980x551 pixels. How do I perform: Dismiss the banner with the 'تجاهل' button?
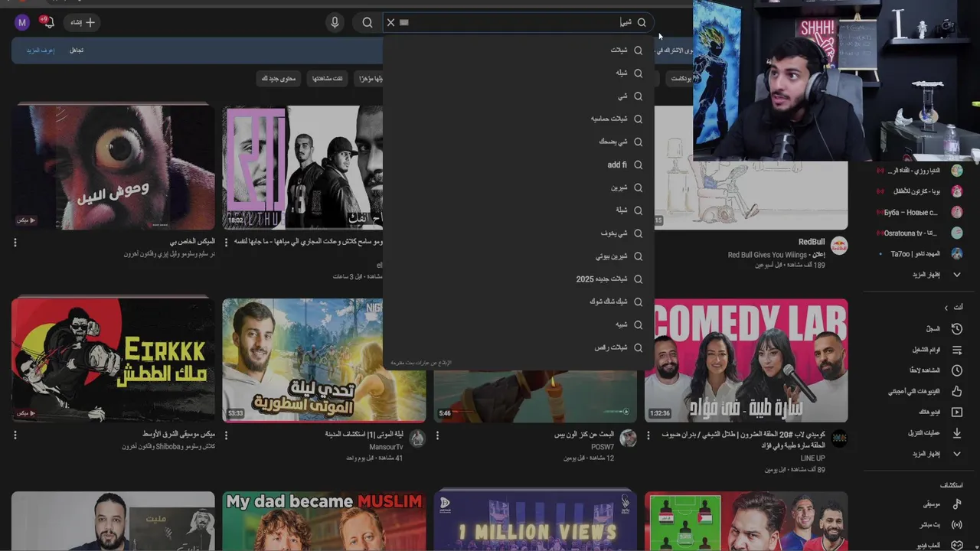[77, 51]
